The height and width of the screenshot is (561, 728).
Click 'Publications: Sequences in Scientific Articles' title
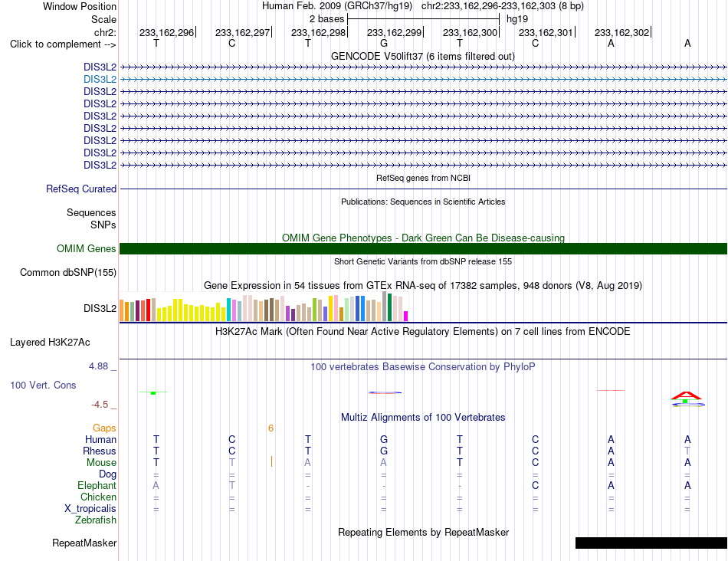[423, 202]
